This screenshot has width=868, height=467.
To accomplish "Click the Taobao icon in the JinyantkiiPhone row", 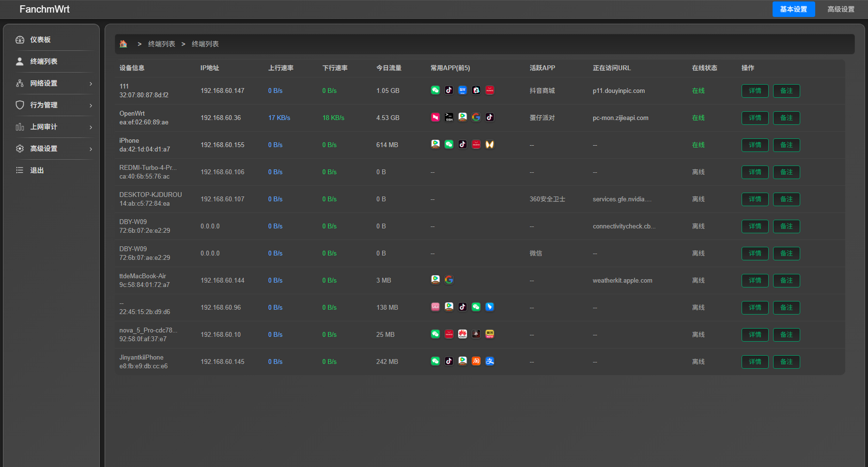I will [x=476, y=361].
